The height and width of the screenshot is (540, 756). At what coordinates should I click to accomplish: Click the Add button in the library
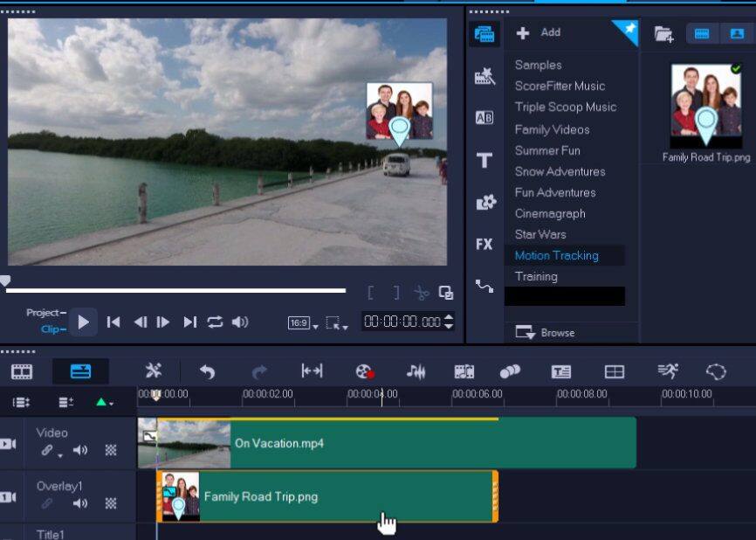point(535,32)
